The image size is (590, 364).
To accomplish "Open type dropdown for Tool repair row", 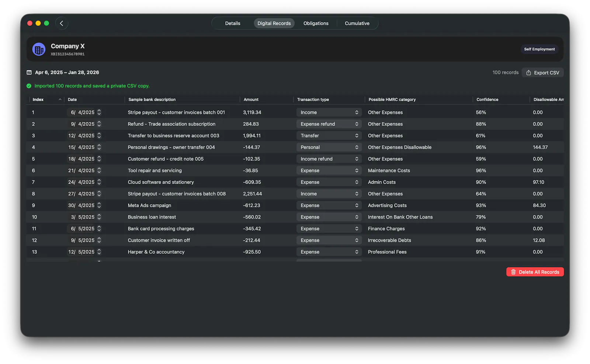I will point(329,170).
